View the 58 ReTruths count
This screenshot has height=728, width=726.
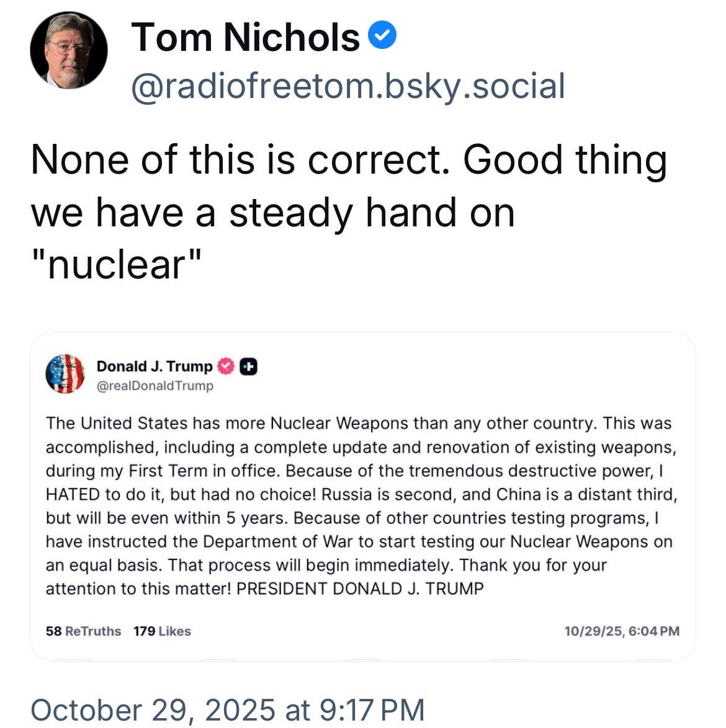pos(83,631)
